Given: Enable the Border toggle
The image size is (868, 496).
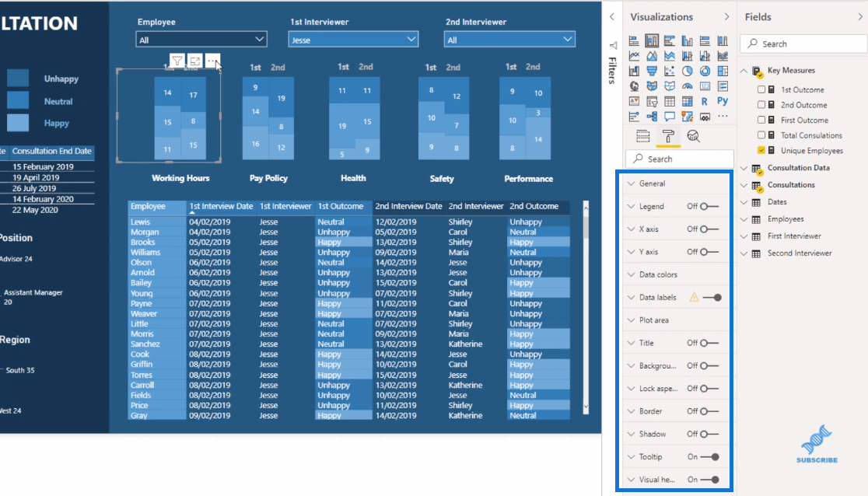Looking at the screenshot, I should (709, 411).
